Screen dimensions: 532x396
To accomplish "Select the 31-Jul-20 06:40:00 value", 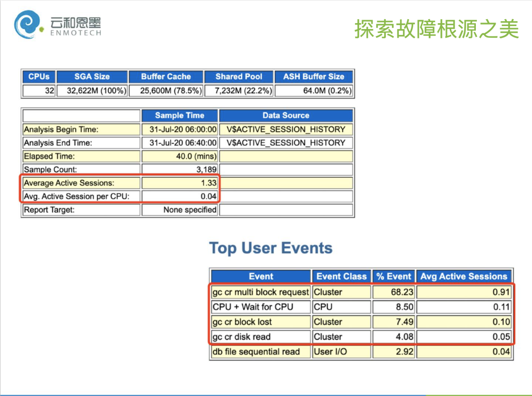I will tap(179, 143).
